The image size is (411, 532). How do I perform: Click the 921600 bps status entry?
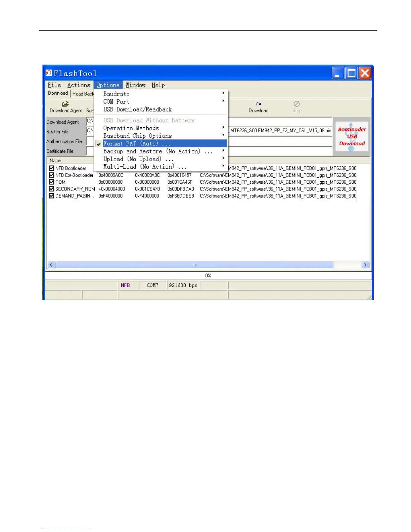tap(183, 285)
